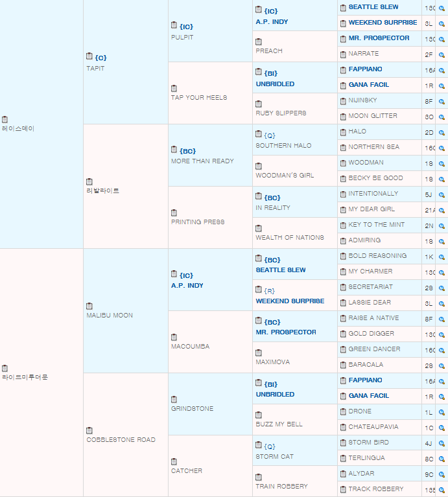Image resolution: width=448 pixels, height=497 pixels.
Task: Open the clipboard icon beside TAPIT
Action: coord(89,56)
